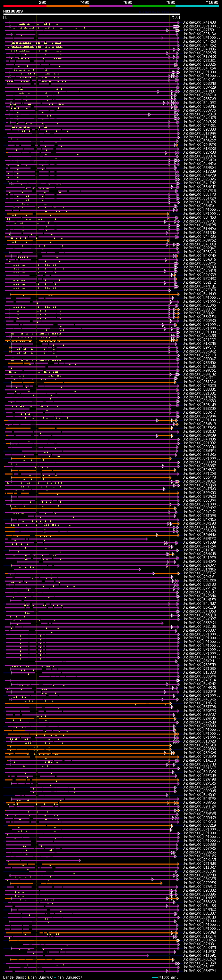This screenshot has height=980, width=222.
Task: Select the query name AU190929
Action: 13,11
